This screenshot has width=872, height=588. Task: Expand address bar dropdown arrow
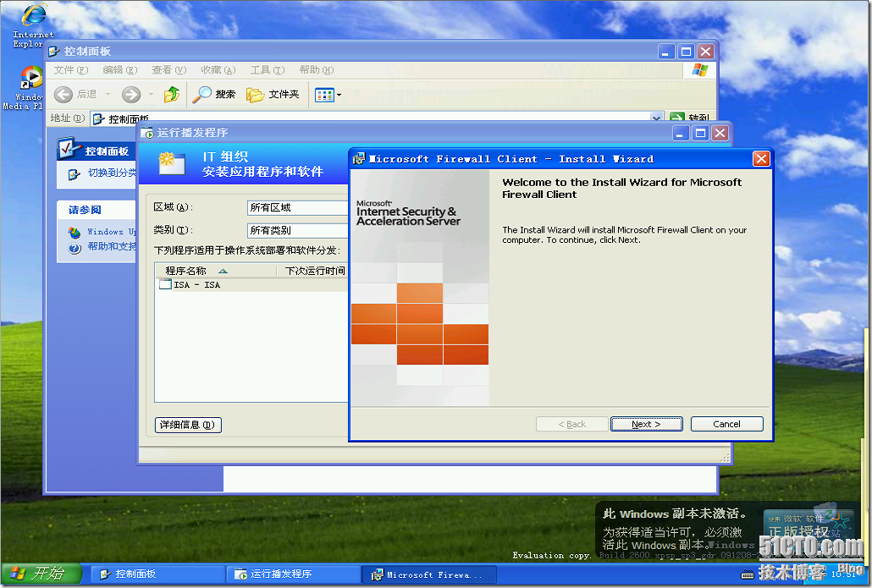coord(657,118)
